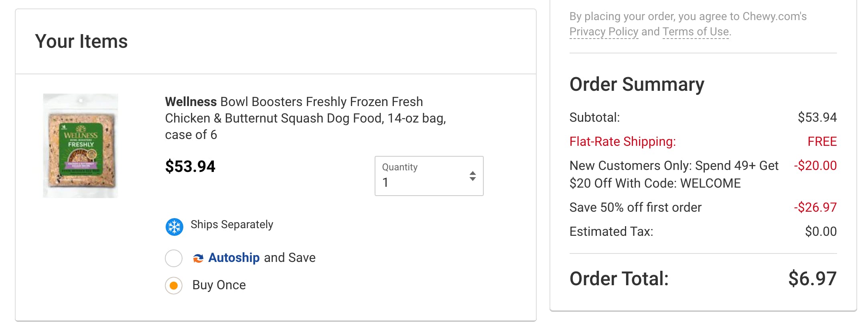The image size is (868, 327).
Task: Click the blue Autoship label text
Action: coord(234,258)
